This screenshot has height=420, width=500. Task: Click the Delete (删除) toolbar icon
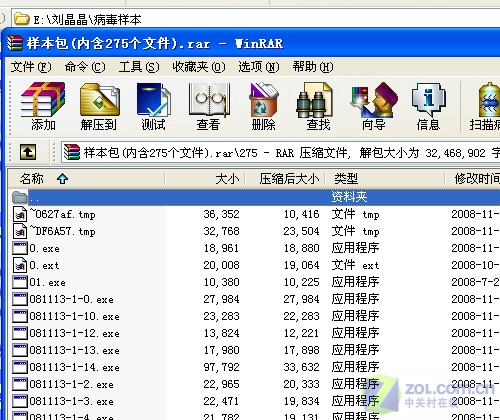(x=263, y=100)
